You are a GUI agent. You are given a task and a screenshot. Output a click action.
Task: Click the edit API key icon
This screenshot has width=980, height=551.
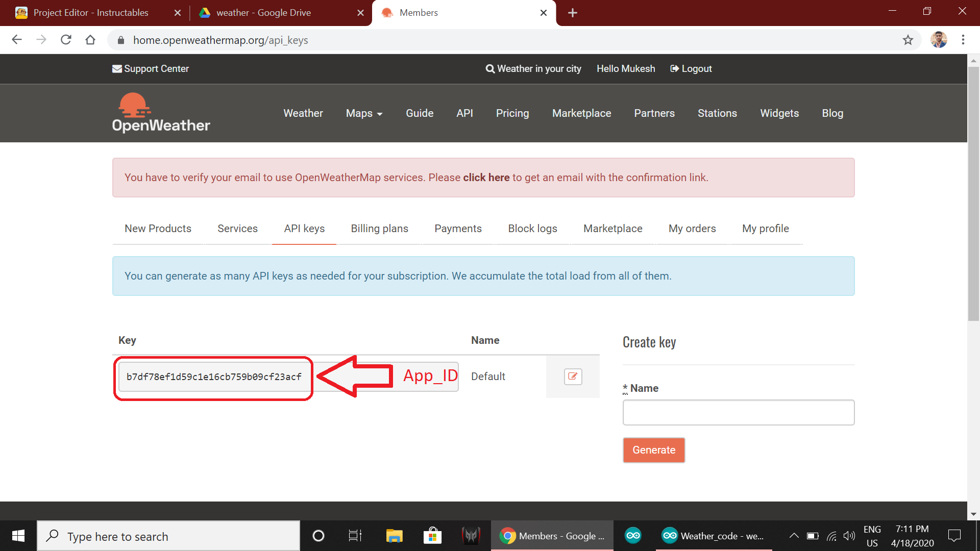573,377
